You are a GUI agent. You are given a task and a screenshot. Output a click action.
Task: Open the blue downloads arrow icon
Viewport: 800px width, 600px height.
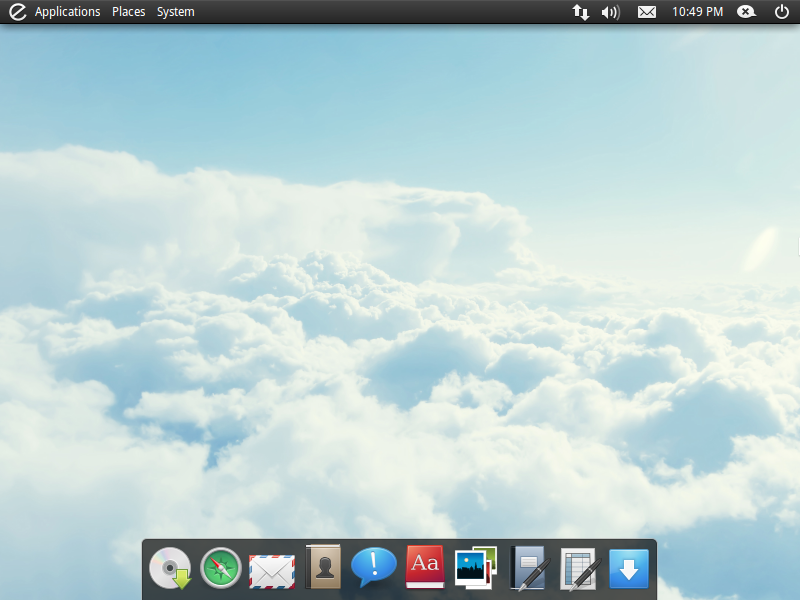(629, 569)
